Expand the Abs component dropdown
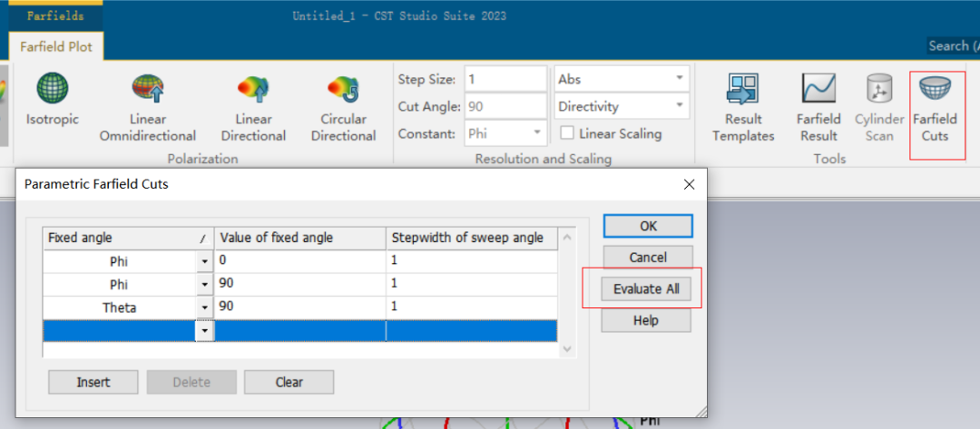The height and width of the screenshot is (429, 980). [x=679, y=79]
